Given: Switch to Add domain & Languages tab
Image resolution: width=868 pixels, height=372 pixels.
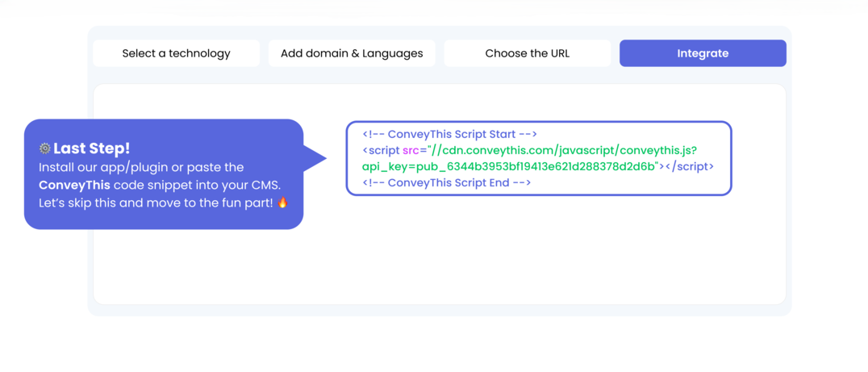Looking at the screenshot, I should [352, 53].
